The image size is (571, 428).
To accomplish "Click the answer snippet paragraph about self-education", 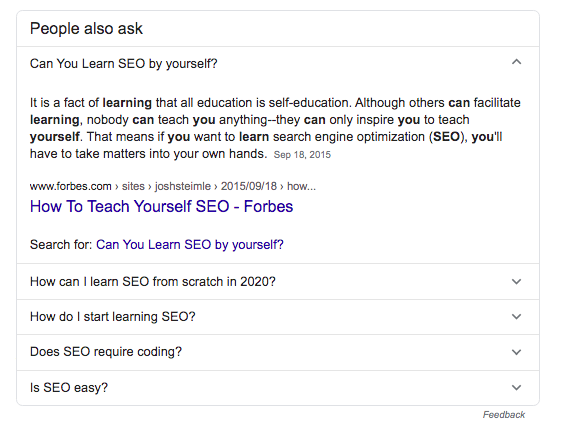I will click(275, 128).
